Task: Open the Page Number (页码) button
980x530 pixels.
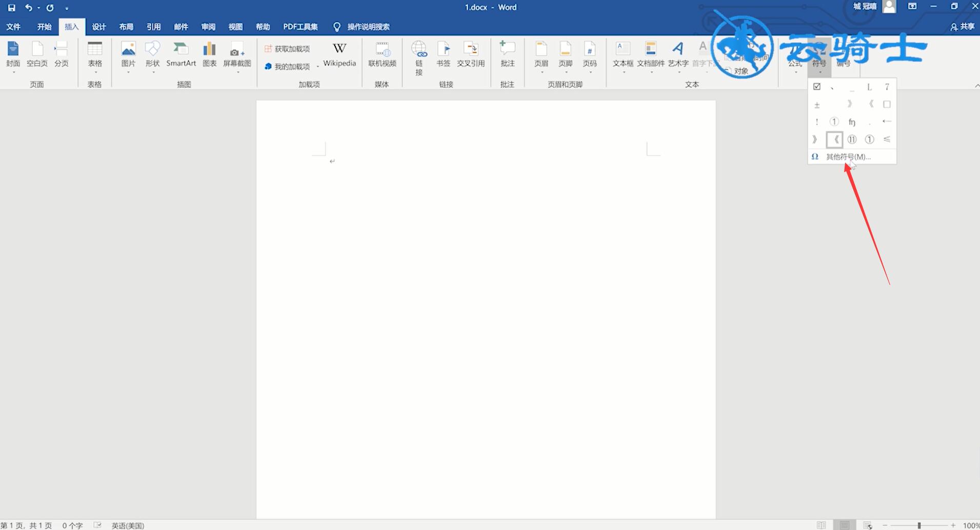Action: point(590,56)
